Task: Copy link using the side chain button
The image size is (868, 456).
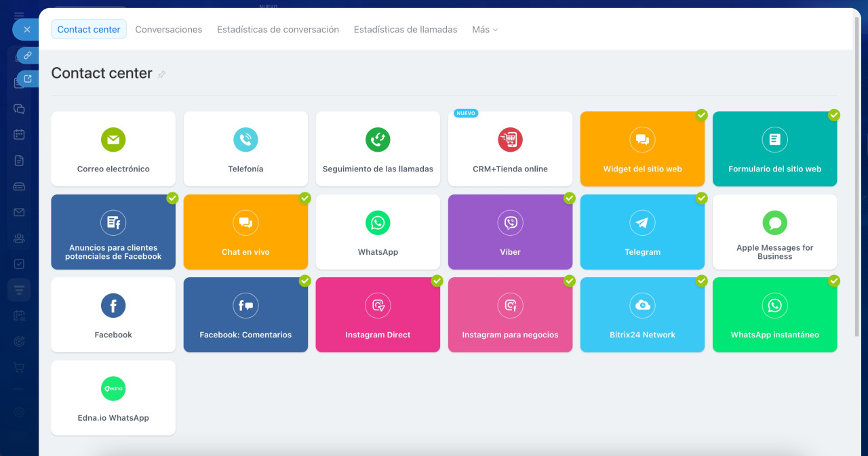Action: coord(28,56)
